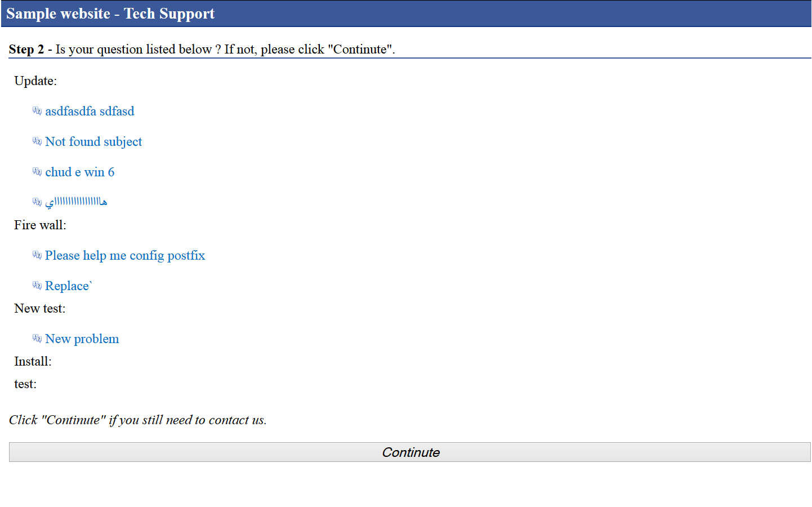Screen dimensions: 812x507
Task: Click the icon beside "Please help me config postfix"
Action: [37, 255]
